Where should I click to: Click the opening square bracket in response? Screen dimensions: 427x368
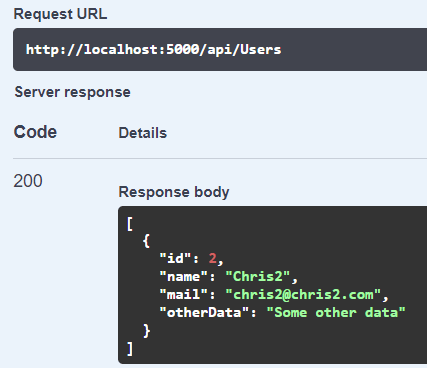click(130, 223)
